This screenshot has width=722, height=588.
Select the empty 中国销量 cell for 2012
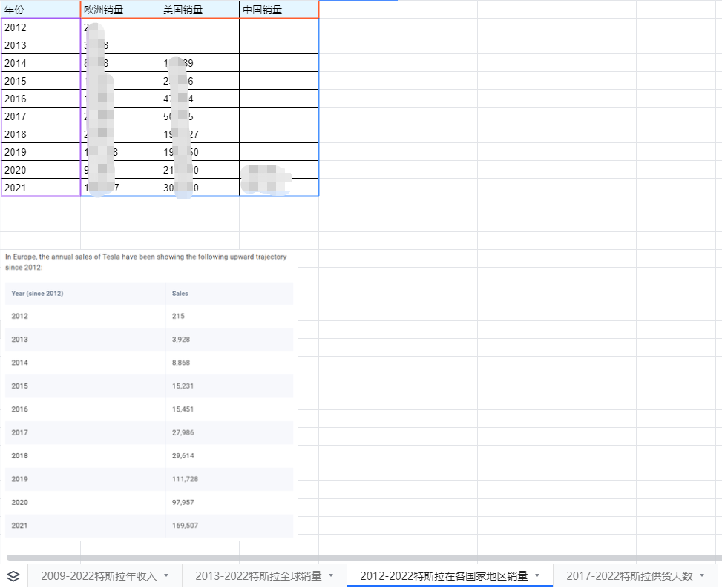(279, 27)
